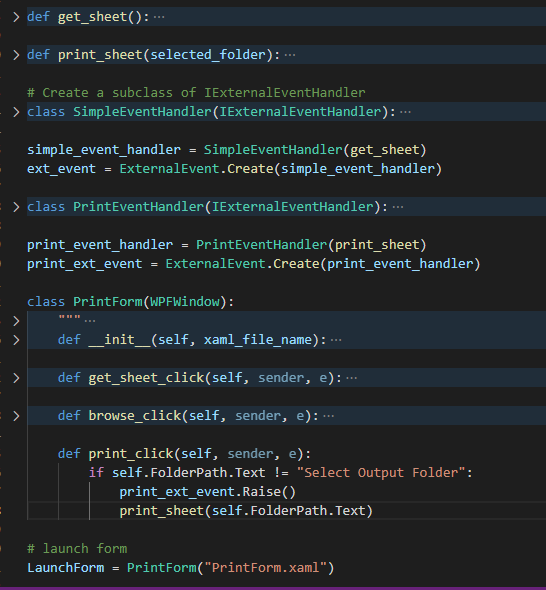Click the WPFWindow base class name
The width and height of the screenshot is (546, 590).
[x=185, y=302]
